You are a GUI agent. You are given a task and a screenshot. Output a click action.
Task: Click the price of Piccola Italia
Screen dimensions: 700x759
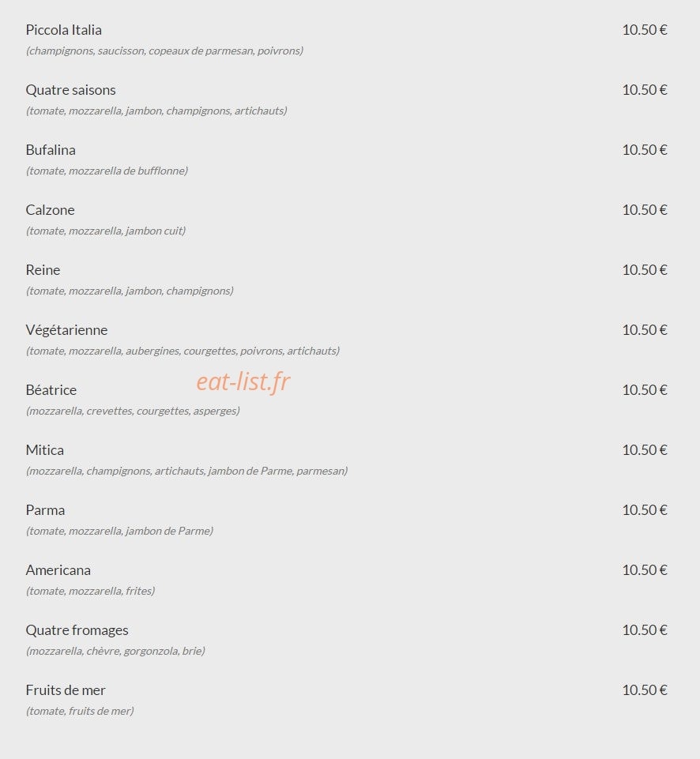pos(645,30)
